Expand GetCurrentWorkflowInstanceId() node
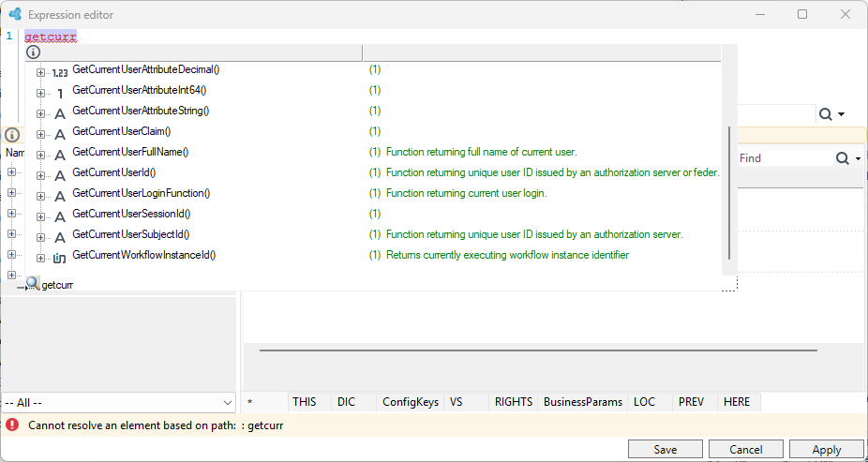The image size is (868, 462). click(40, 259)
